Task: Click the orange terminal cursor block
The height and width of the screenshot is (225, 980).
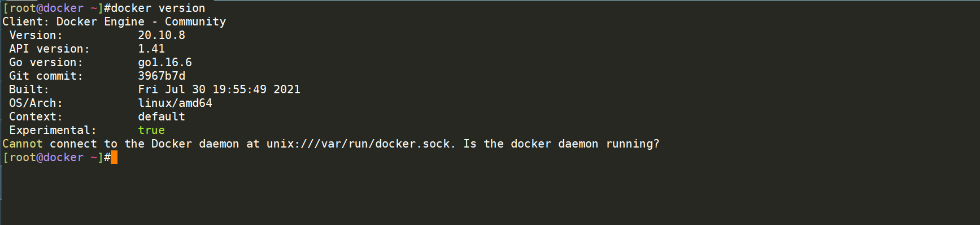Action: pyautogui.click(x=114, y=157)
